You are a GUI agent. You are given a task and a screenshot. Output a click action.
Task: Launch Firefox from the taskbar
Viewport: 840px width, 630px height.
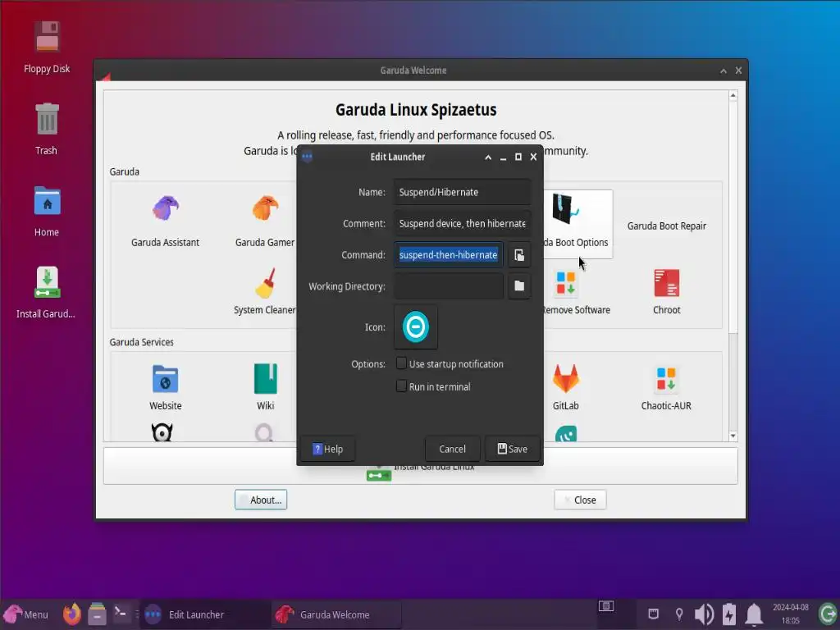click(72, 614)
